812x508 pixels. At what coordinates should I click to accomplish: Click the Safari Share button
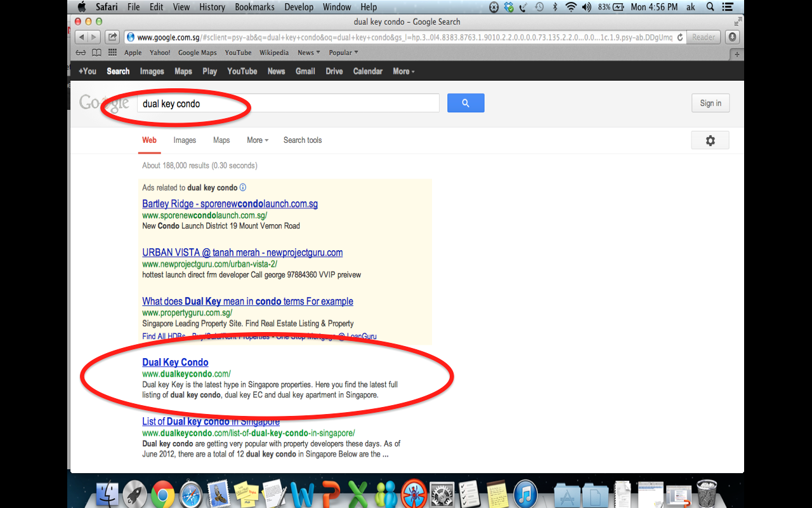click(112, 37)
